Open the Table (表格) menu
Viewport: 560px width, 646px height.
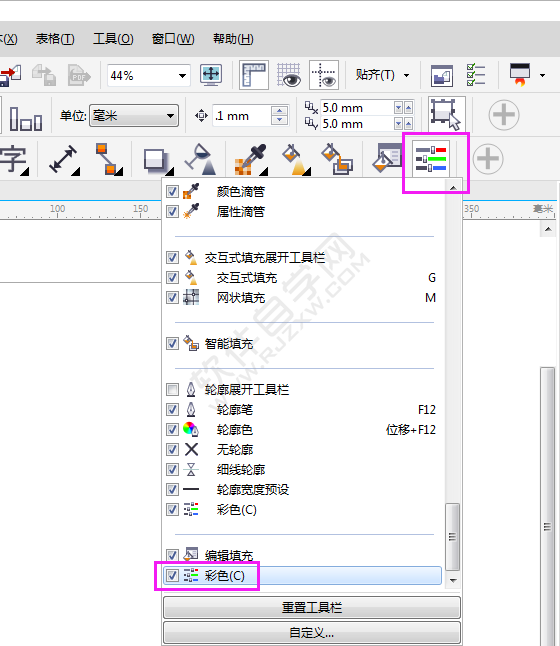pos(55,39)
